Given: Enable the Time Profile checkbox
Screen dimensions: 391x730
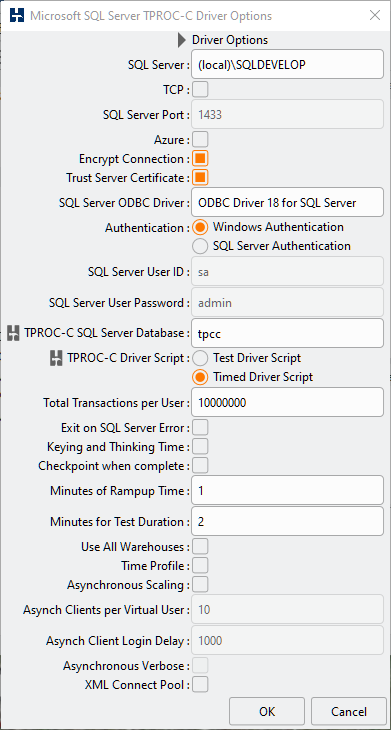Looking at the screenshot, I should click(x=200, y=565).
